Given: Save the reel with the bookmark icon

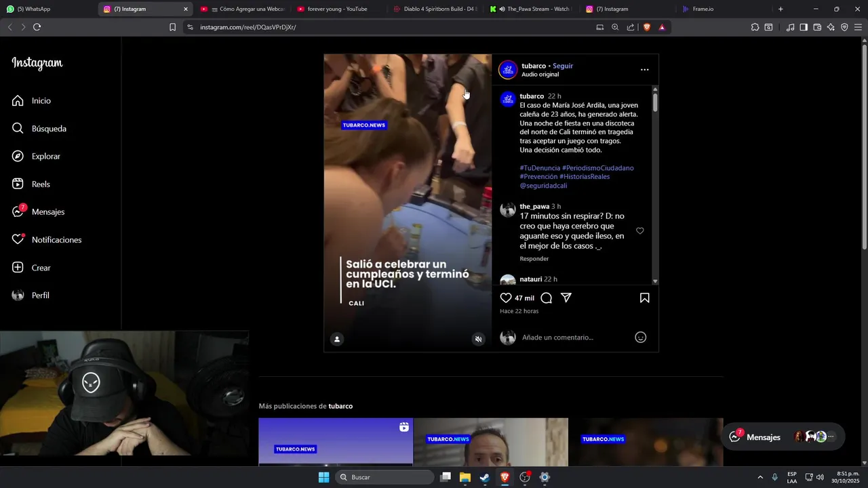Looking at the screenshot, I should point(645,298).
